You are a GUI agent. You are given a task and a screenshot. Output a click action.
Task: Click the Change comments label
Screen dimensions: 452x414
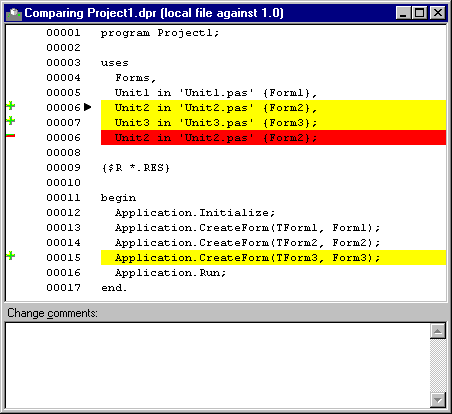[52, 313]
